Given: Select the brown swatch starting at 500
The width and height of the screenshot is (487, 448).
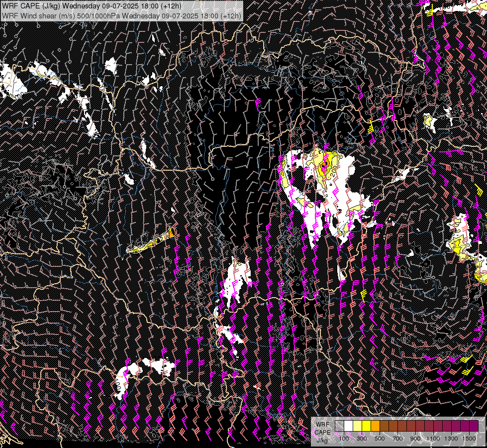Looking at the screenshot, I should 384,426.
